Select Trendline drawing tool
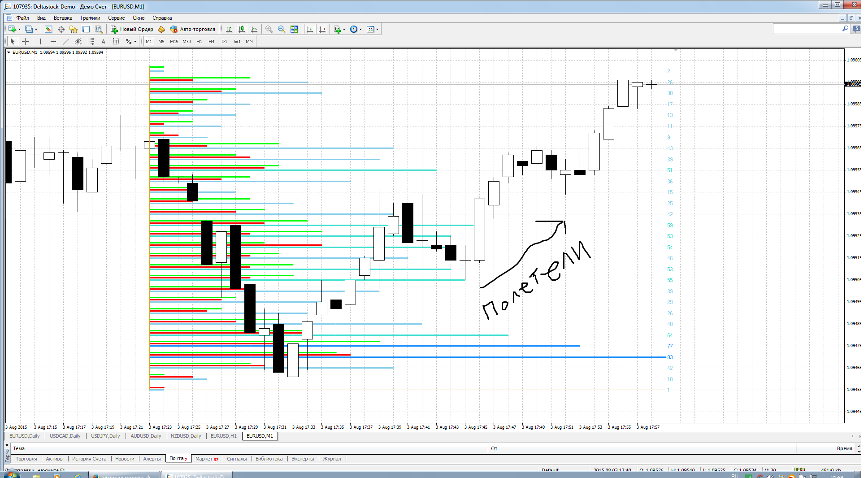Screen dimensions: 868x478 tap(65, 41)
